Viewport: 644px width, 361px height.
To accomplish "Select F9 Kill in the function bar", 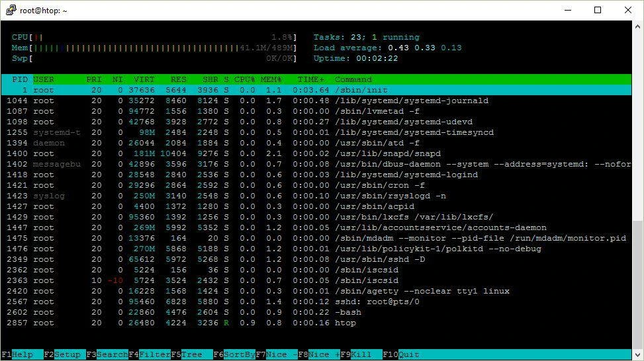I will 361,354.
